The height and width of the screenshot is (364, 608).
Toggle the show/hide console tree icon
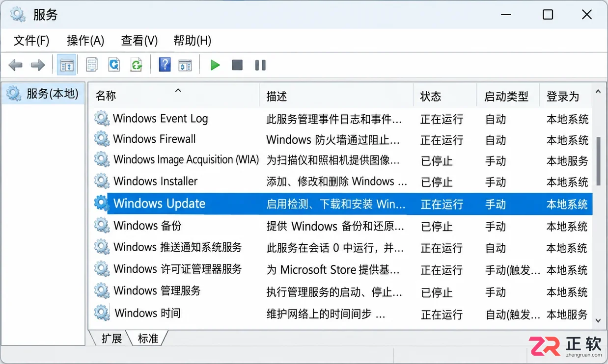point(67,65)
